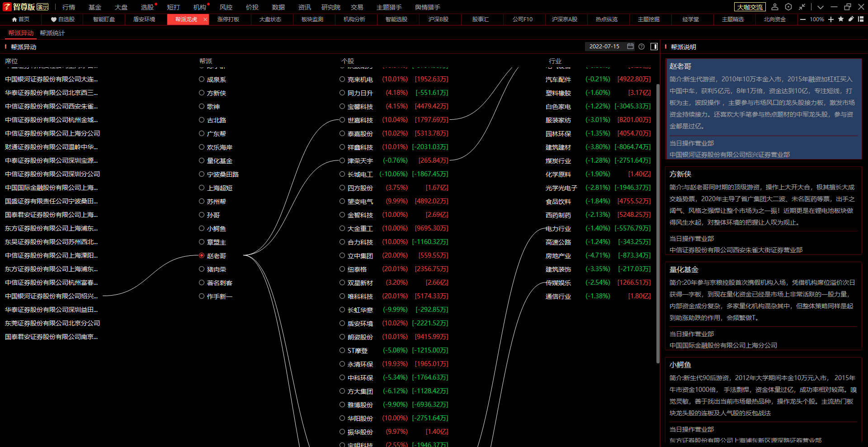Open the 舆情猎手 menu

click(x=428, y=7)
